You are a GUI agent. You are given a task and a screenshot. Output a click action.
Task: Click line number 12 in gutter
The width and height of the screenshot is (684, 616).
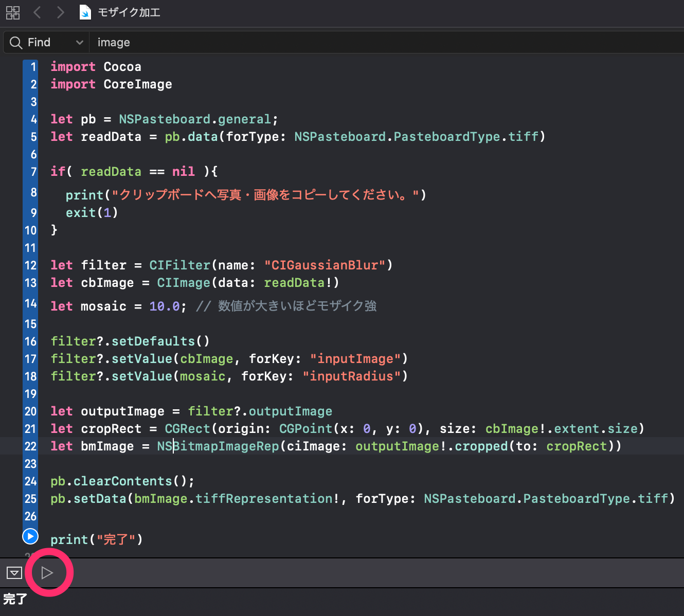31,265
